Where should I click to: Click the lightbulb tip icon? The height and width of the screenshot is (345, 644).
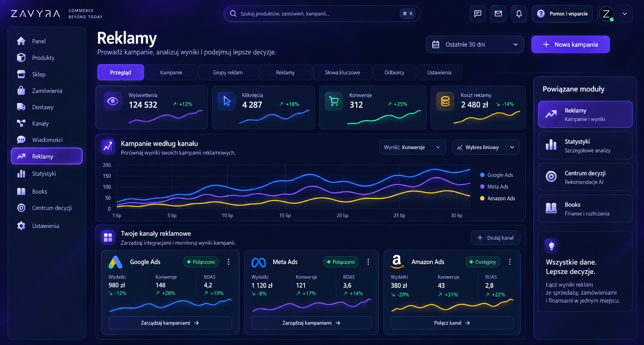pos(552,246)
